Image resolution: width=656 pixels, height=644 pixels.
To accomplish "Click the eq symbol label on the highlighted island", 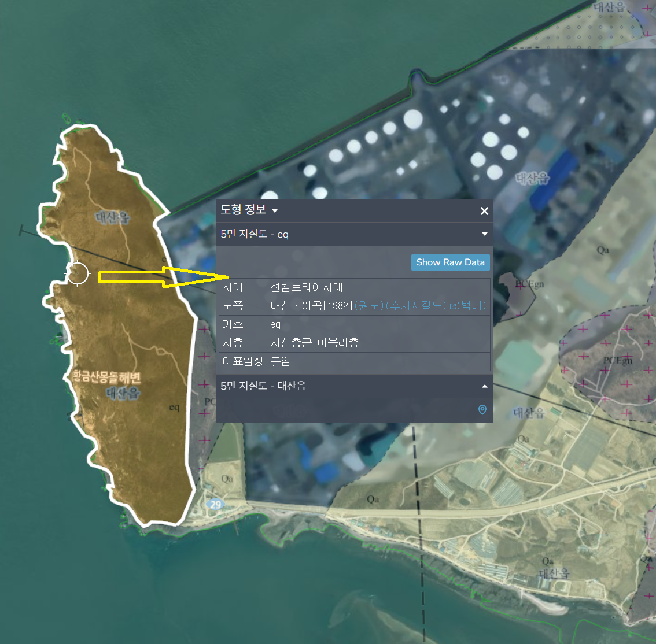I will [174, 408].
